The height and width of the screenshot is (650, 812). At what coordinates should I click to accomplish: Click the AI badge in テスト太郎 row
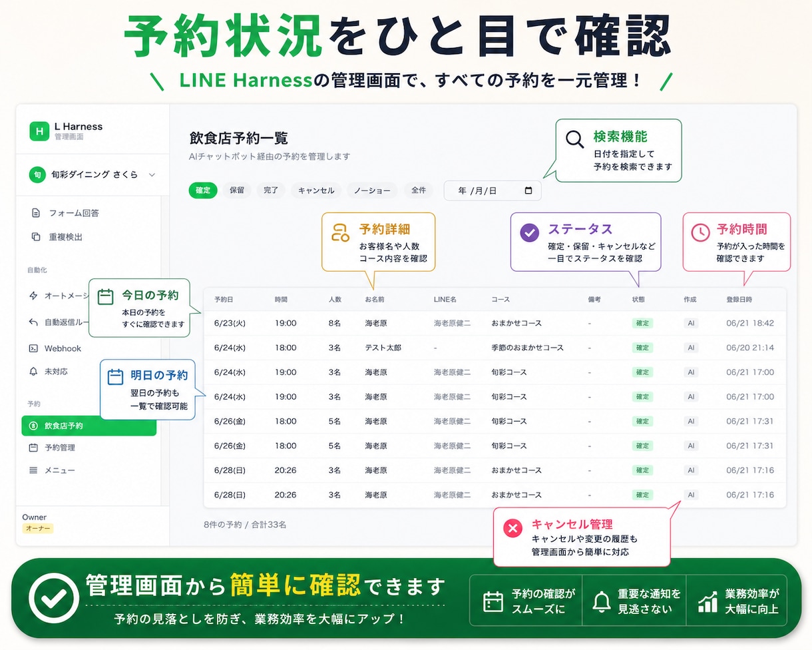point(691,348)
